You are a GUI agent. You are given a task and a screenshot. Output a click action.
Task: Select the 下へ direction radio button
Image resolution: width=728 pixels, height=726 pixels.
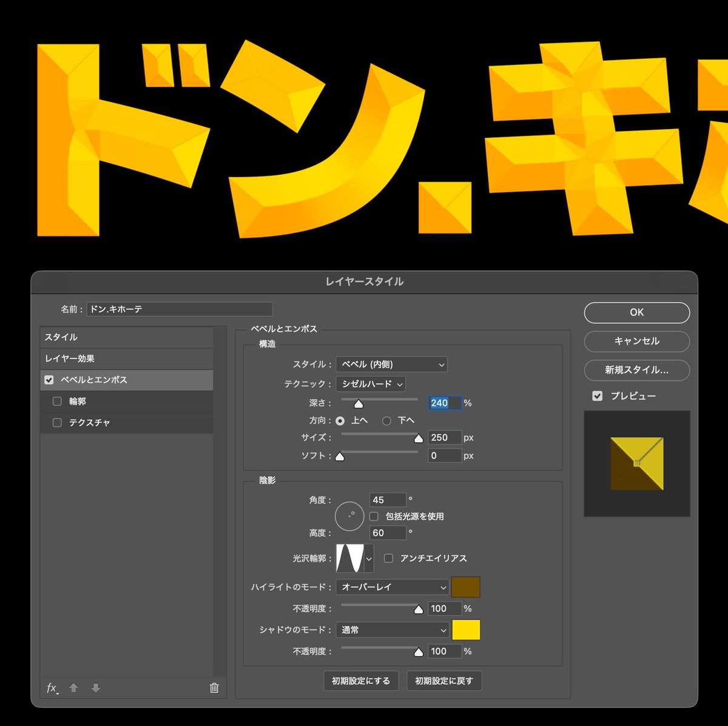386,420
